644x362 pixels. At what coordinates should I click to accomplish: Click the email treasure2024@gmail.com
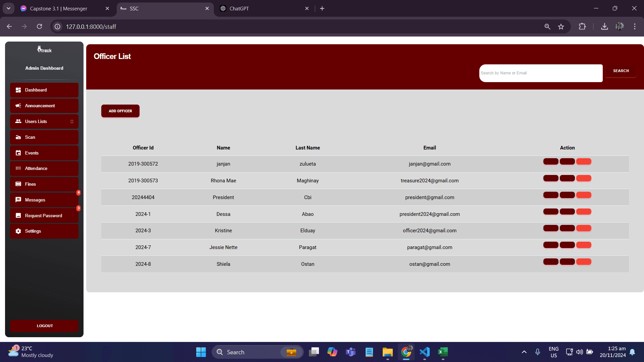pyautogui.click(x=430, y=181)
